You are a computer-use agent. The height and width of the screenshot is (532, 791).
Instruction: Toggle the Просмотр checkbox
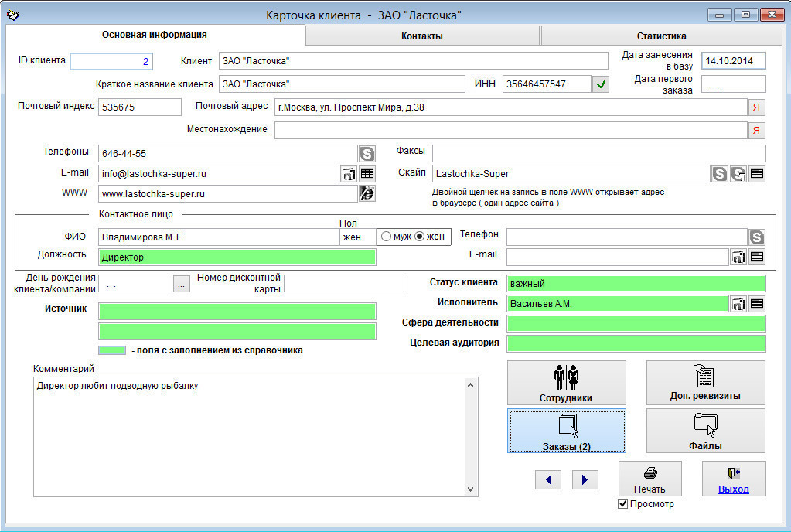623,504
